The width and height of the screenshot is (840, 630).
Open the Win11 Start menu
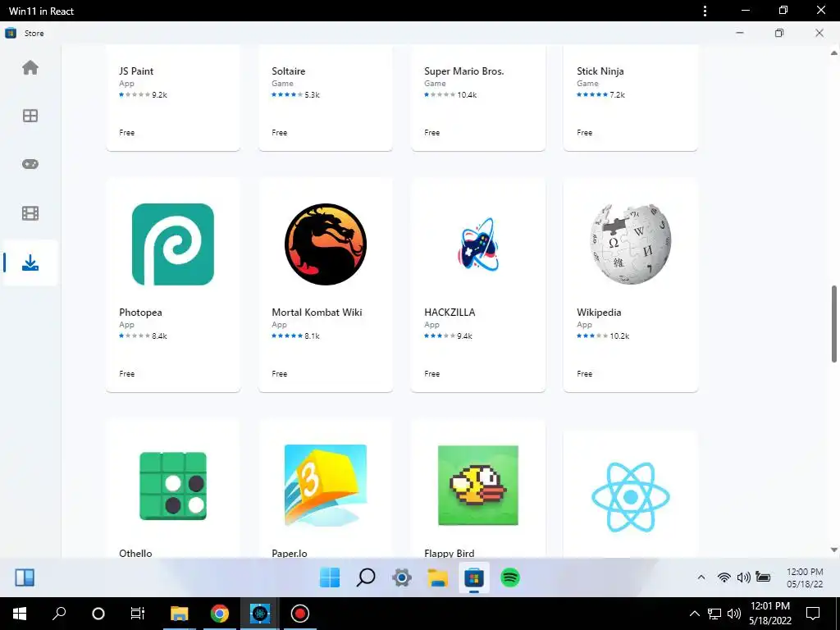[330, 577]
